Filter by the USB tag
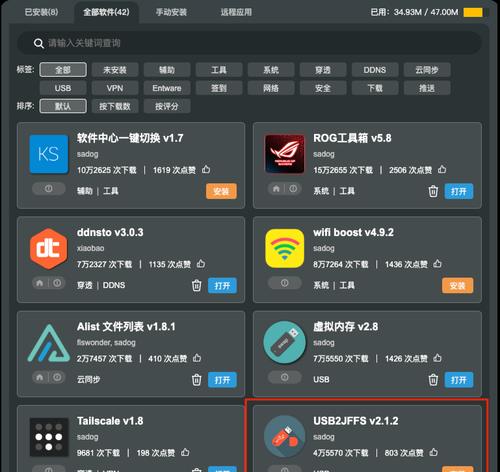The height and width of the screenshot is (472, 500). point(63,88)
